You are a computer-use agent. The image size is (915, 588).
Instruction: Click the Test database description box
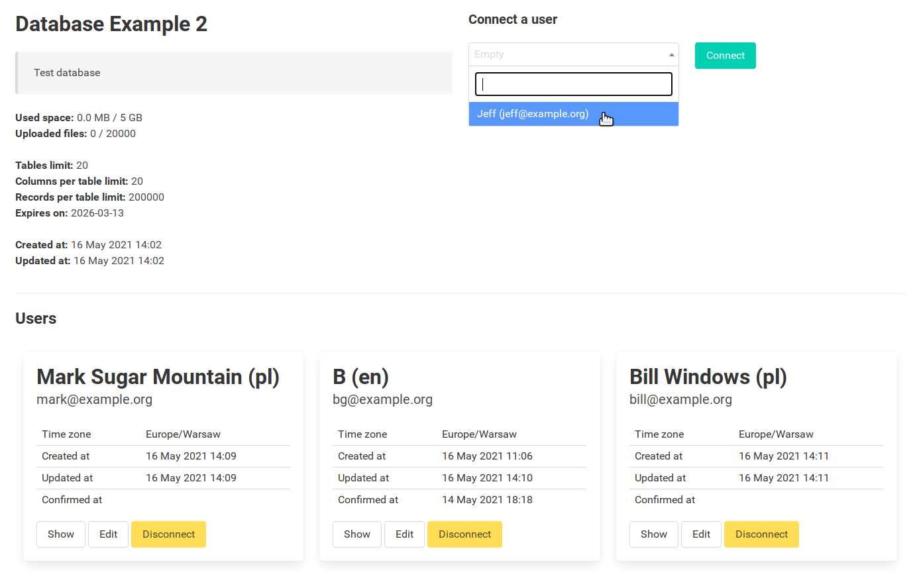(234, 73)
